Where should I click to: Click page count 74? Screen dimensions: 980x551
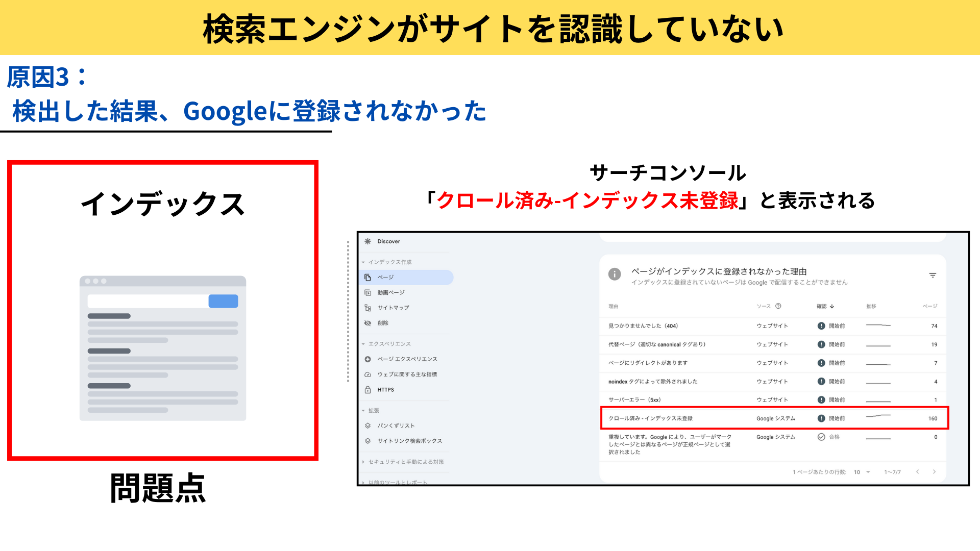[934, 326]
